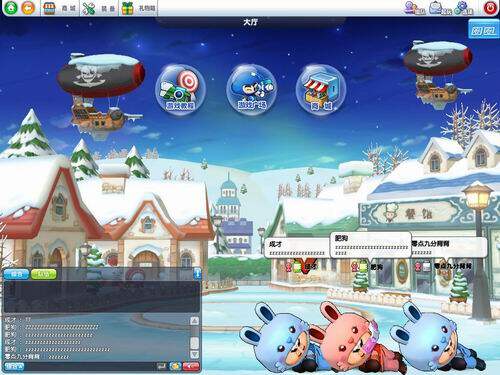Open the equipment wrench toolbar item
This screenshot has width=500, height=375.
[99, 8]
